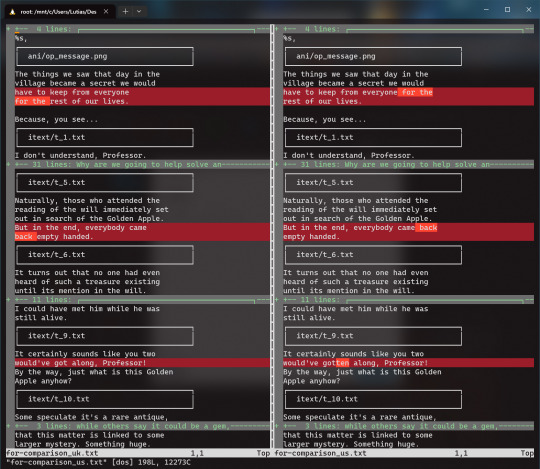Click itext/t_5.txt box in right pane

pyautogui.click(x=373, y=183)
